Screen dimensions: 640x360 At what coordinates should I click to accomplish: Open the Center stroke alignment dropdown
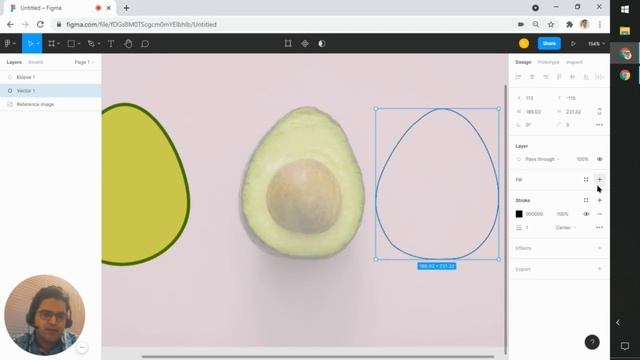click(x=566, y=227)
